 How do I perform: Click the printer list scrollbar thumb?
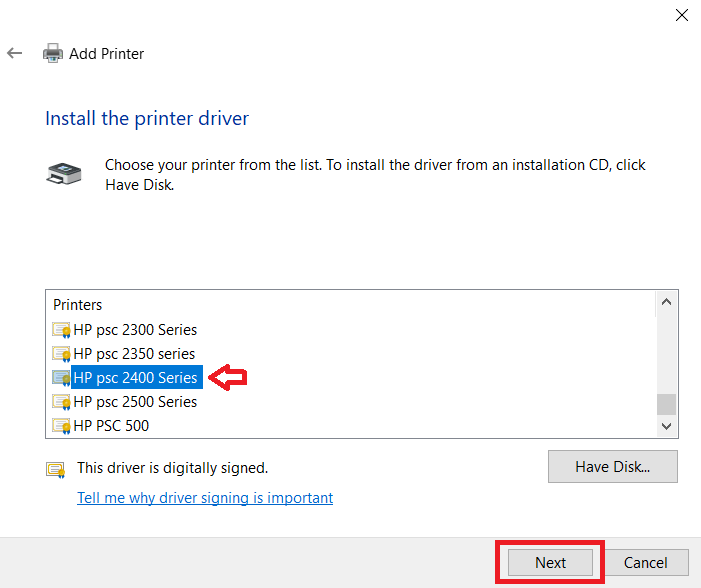[x=666, y=404]
